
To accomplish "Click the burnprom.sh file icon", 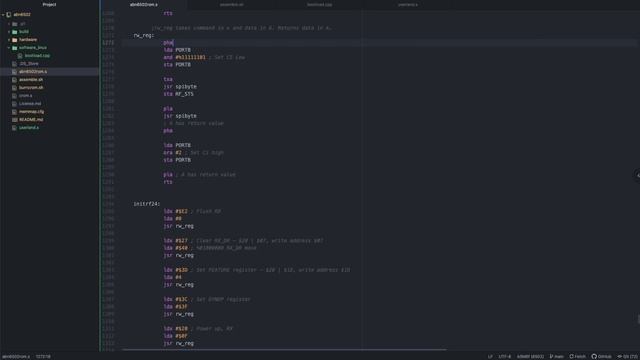I will (14, 88).
